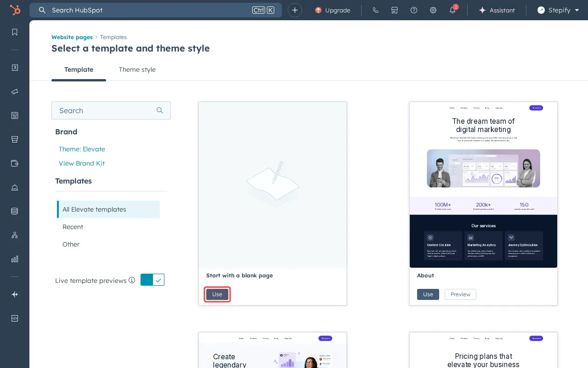Screen dimensions: 588x368
Task: Open the View Brand Kit link
Action: [x=82, y=163]
